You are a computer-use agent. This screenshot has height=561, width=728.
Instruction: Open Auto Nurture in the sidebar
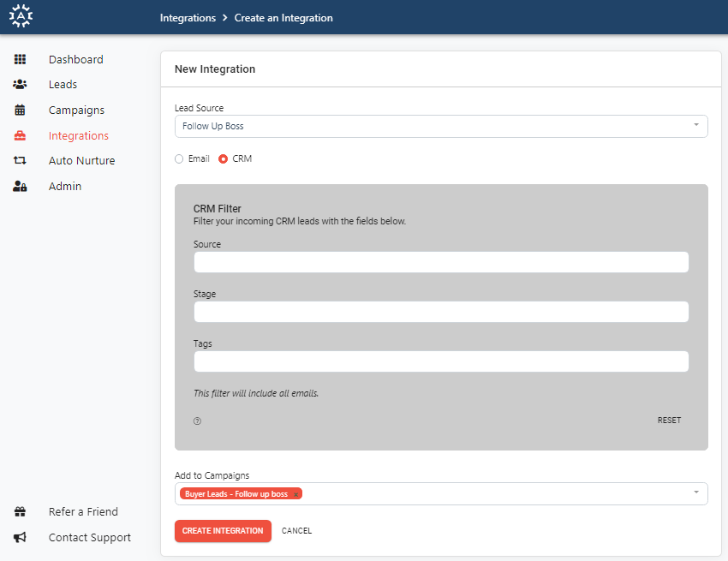[x=81, y=161]
